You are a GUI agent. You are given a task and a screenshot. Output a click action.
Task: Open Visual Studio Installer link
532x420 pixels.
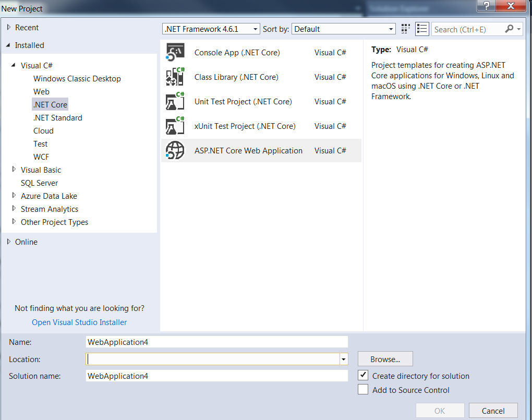point(79,322)
